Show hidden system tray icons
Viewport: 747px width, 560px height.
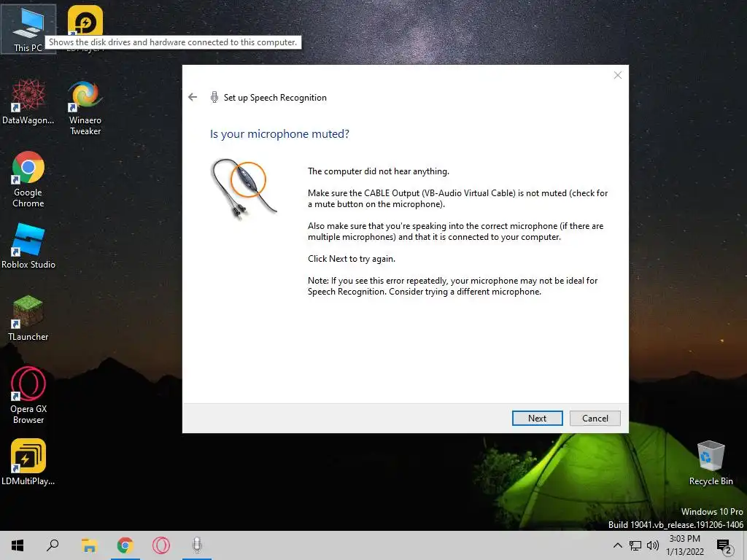click(617, 545)
